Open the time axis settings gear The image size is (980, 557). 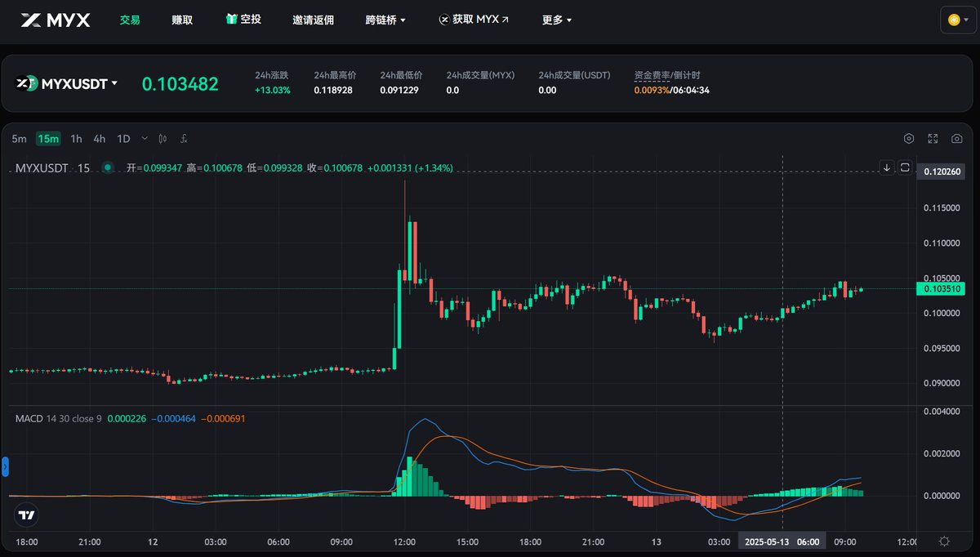pos(944,541)
